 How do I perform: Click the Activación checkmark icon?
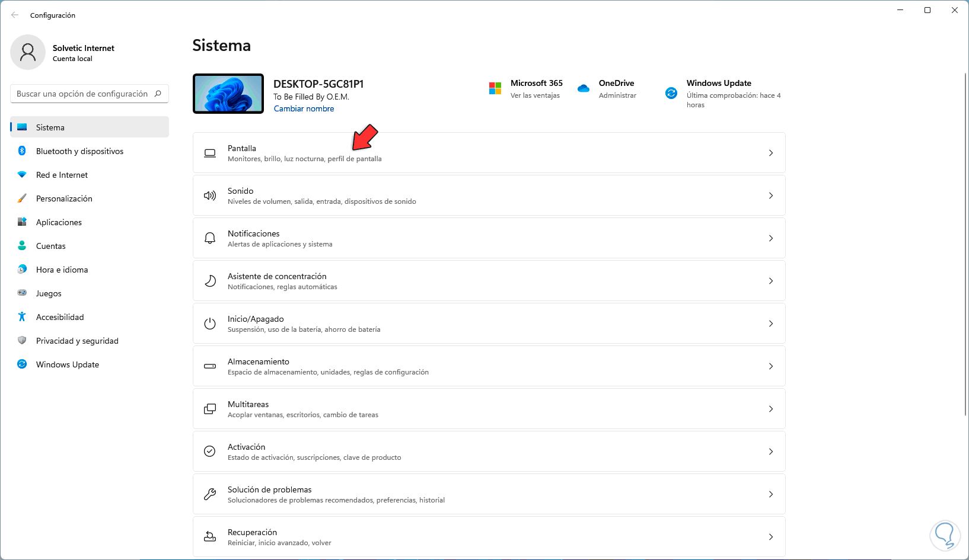click(x=210, y=452)
